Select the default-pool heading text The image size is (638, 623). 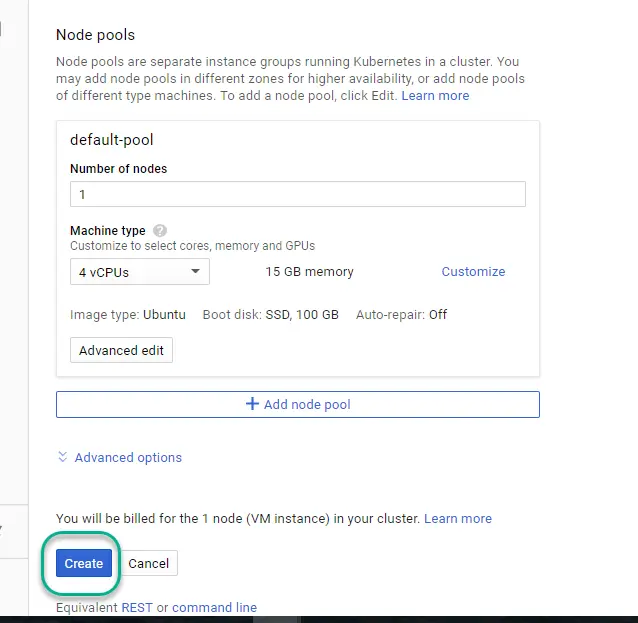coord(111,140)
